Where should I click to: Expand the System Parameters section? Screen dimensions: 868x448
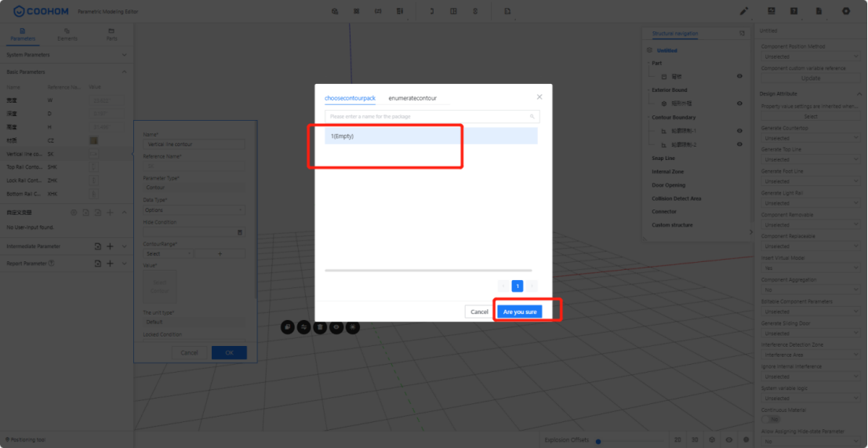124,55
